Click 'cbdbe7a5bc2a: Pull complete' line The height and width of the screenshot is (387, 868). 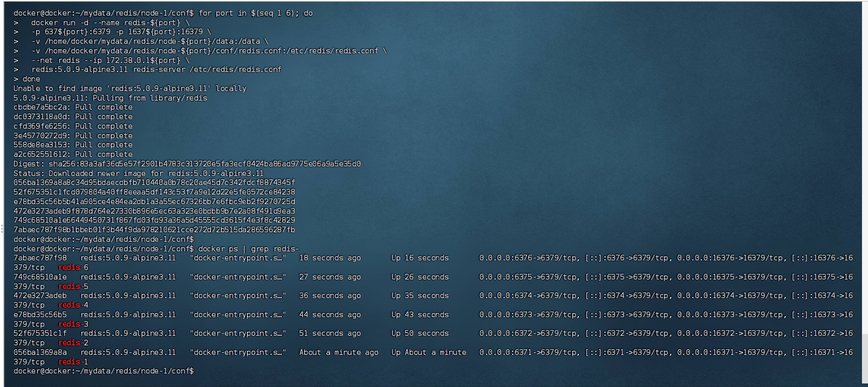coord(73,107)
